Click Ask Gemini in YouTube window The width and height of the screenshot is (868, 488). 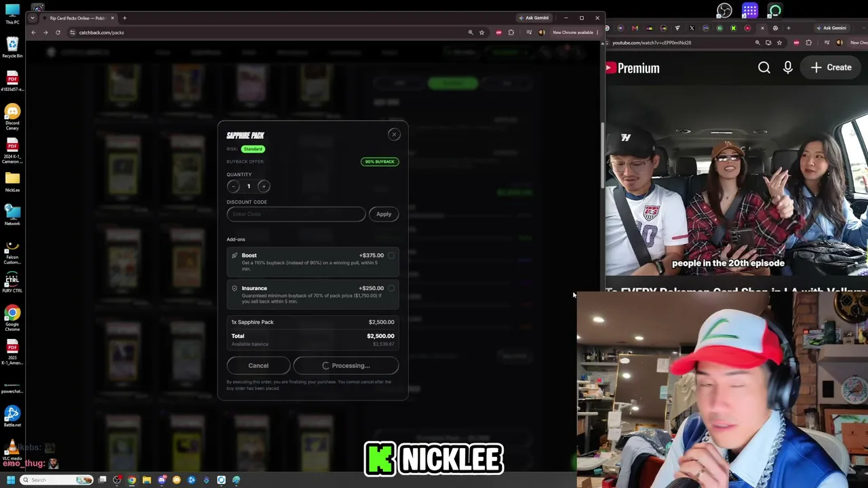tap(831, 28)
